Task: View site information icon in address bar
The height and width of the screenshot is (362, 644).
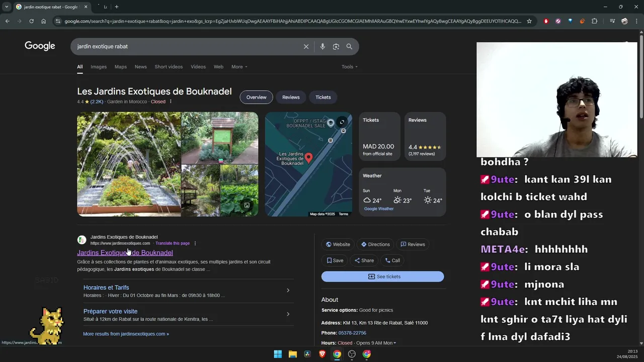Action: point(58,21)
